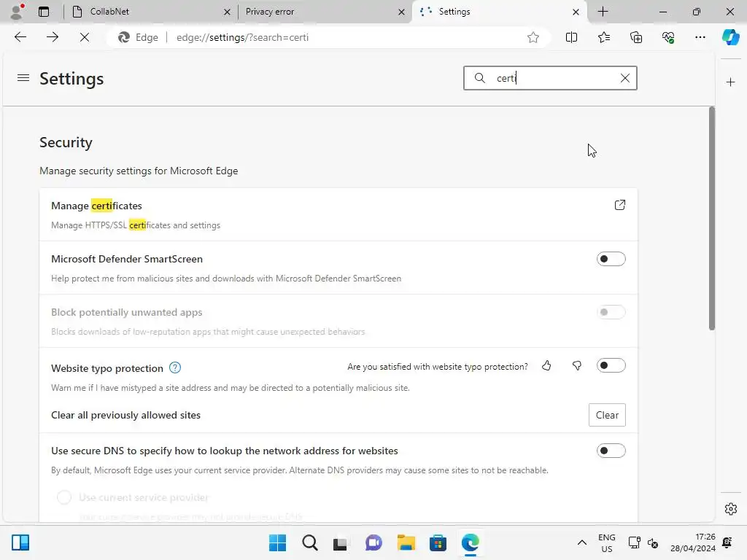Open external Manage certificates link icon
The image size is (747, 560).
619,205
